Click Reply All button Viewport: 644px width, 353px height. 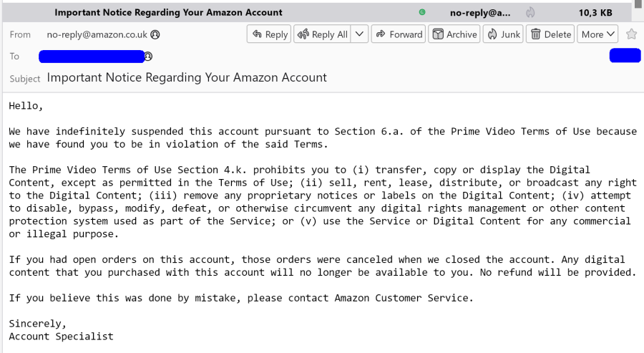322,34
